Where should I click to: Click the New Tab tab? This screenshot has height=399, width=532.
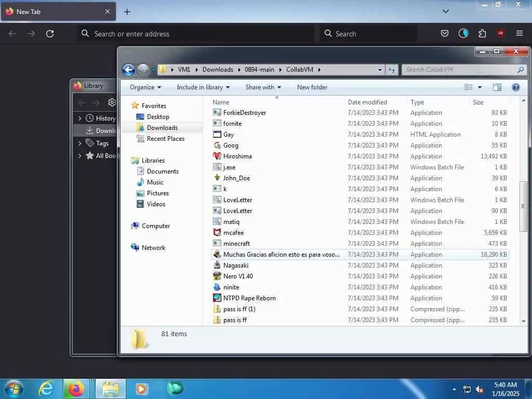point(58,11)
